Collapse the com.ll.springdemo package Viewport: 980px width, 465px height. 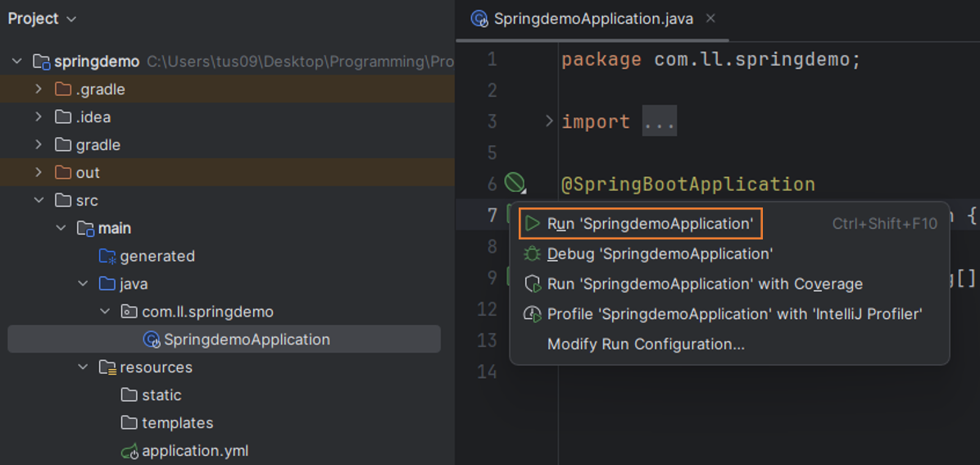click(105, 312)
